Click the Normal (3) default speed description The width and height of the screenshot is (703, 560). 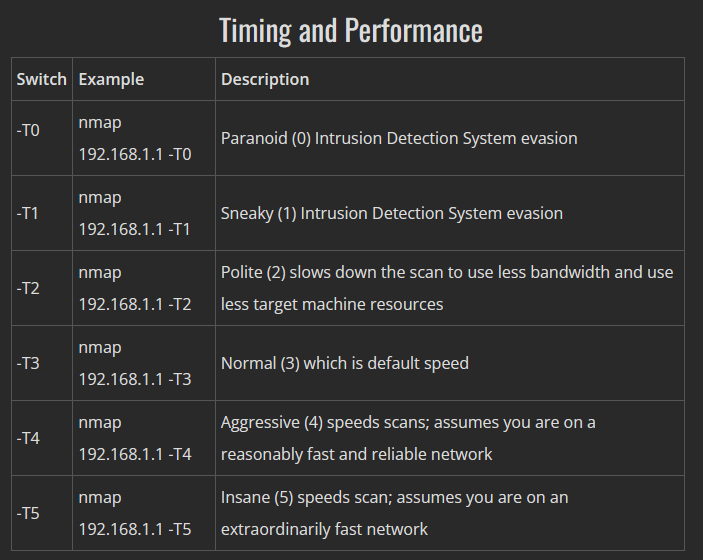coord(345,363)
